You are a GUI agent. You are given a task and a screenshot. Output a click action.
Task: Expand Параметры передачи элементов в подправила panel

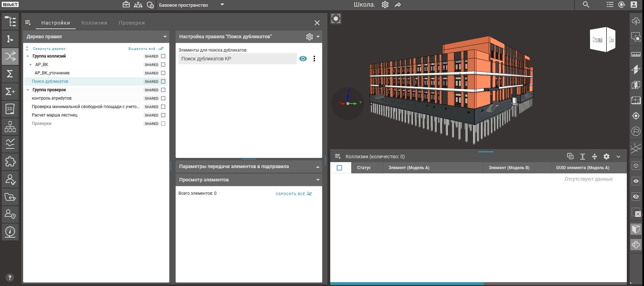(318, 167)
